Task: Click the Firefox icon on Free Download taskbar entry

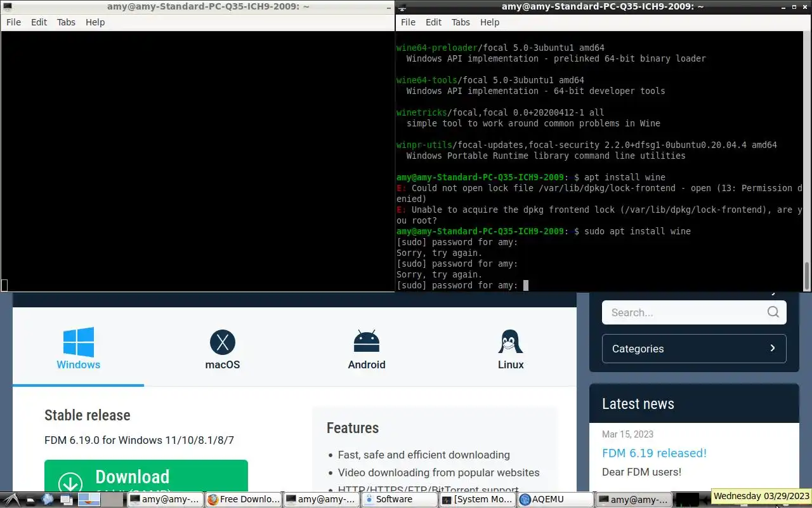Action: [x=213, y=500]
